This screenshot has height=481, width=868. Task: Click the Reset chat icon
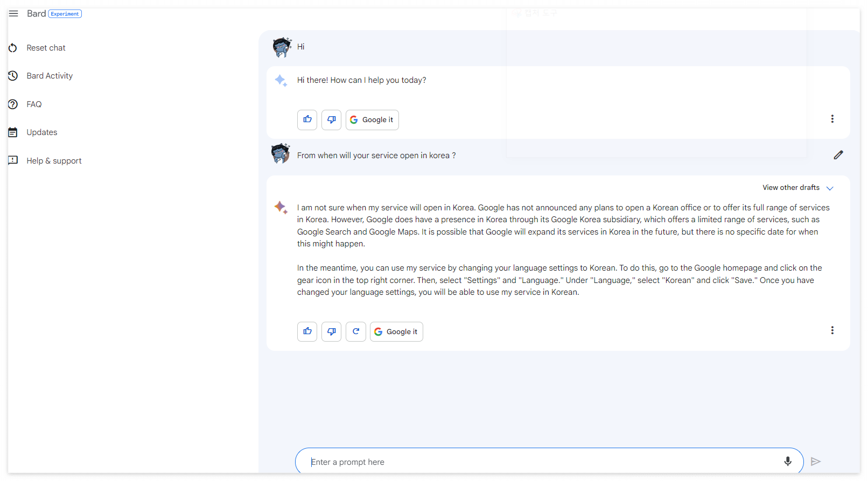click(x=13, y=48)
